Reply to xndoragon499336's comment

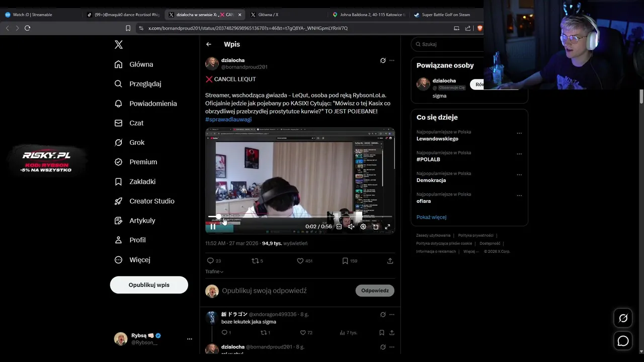226,333
